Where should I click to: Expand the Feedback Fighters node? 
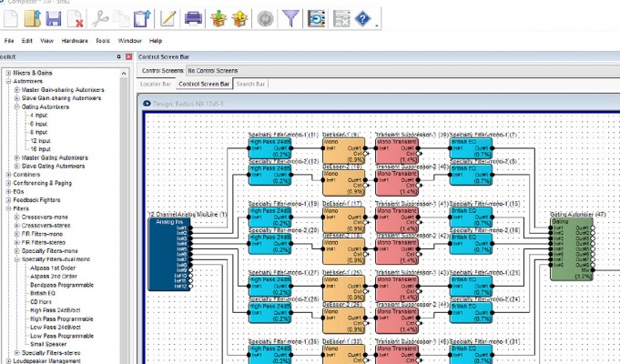[x=8, y=200]
